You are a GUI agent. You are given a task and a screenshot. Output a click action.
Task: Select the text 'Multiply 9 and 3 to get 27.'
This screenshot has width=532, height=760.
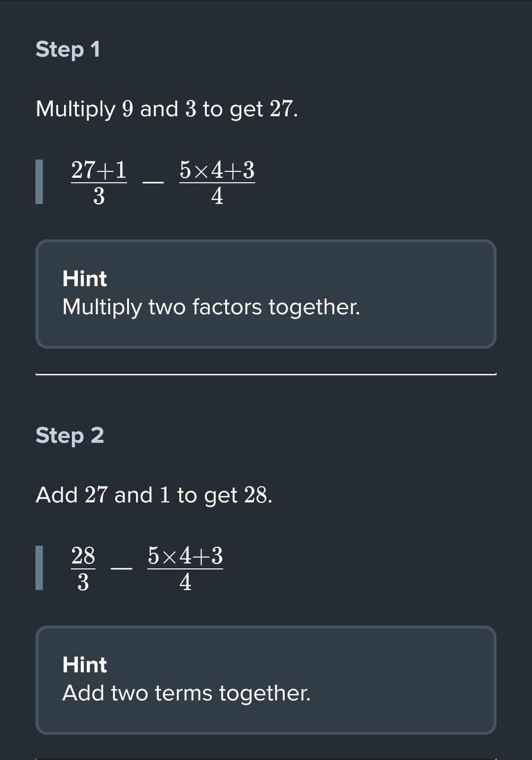tap(167, 109)
